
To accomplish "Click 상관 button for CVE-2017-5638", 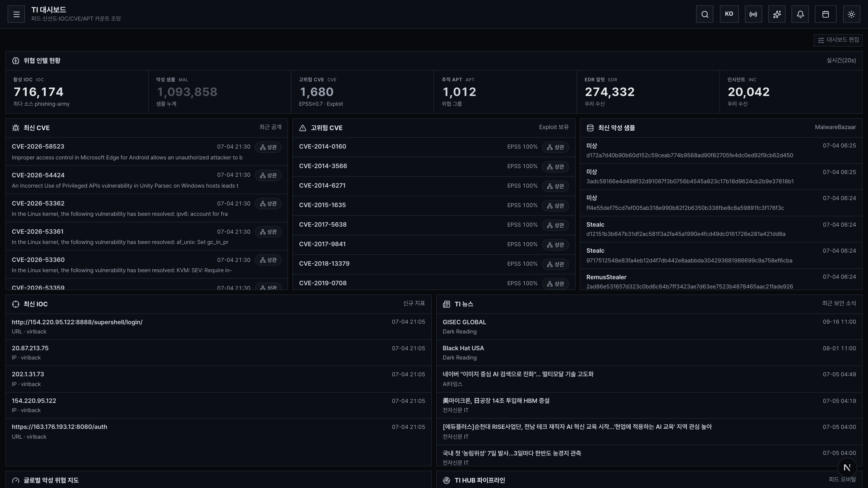I will (555, 225).
